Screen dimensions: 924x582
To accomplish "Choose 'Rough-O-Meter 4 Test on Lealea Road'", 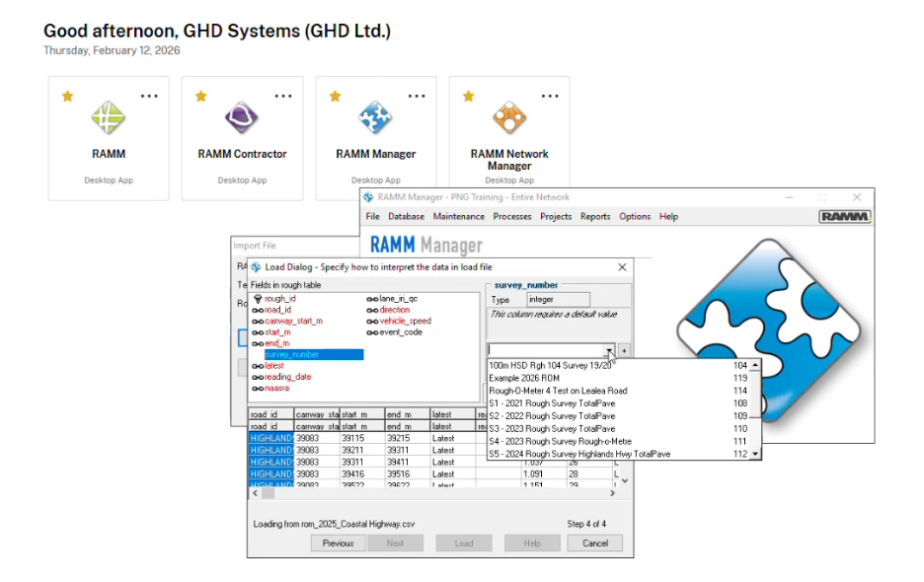I will point(618,392).
